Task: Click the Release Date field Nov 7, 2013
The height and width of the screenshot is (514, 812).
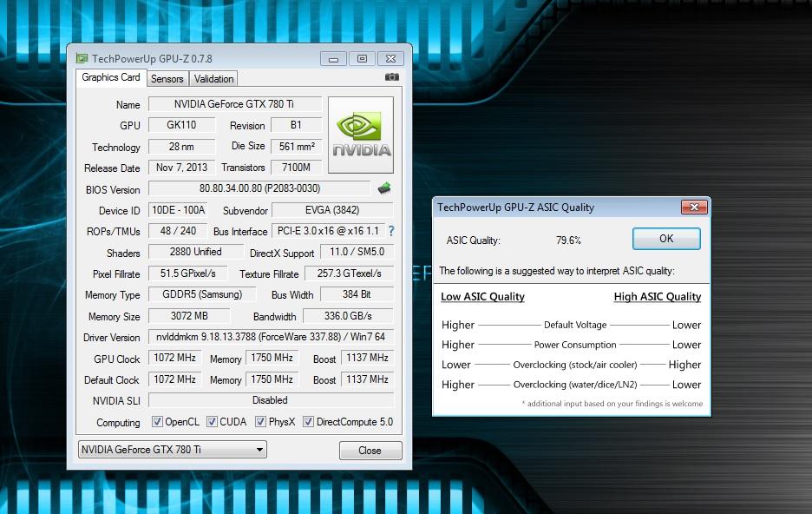Action: [182, 168]
